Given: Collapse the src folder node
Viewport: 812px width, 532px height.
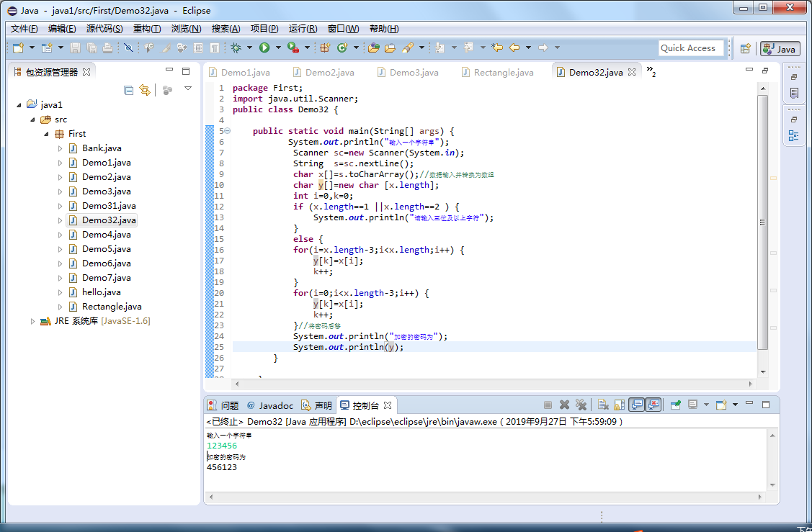Looking at the screenshot, I should click(32, 120).
